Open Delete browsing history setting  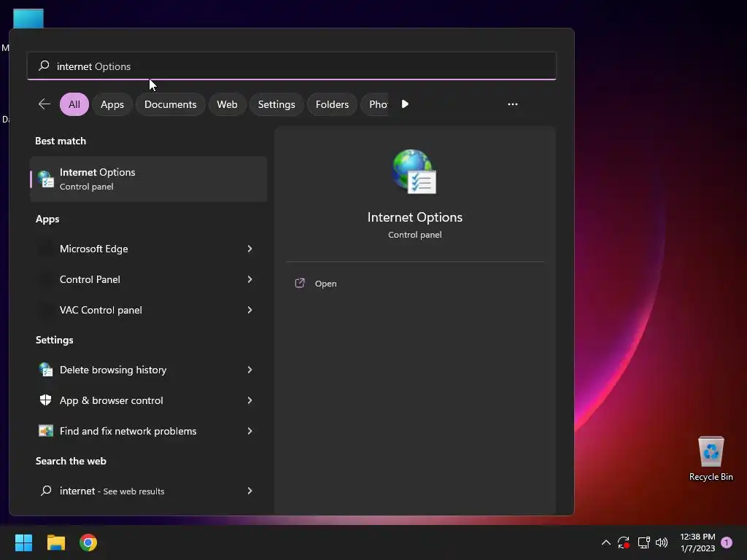point(148,370)
